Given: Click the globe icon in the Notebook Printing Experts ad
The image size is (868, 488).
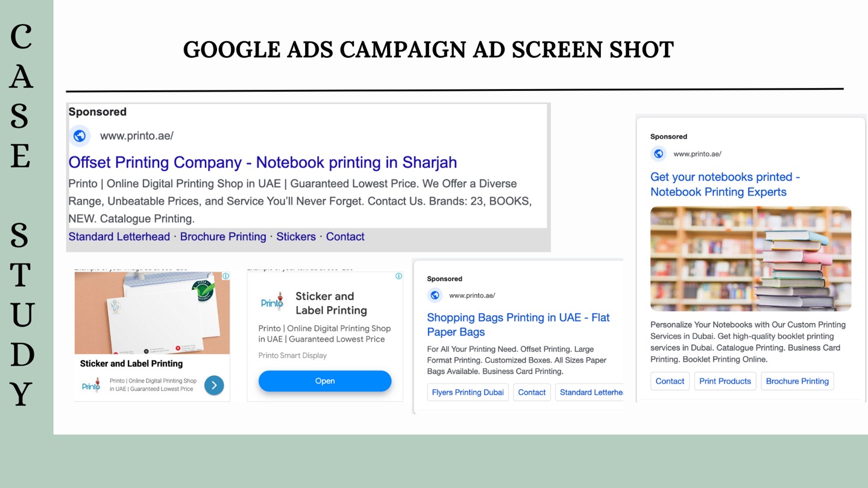Looking at the screenshot, I should coord(658,154).
